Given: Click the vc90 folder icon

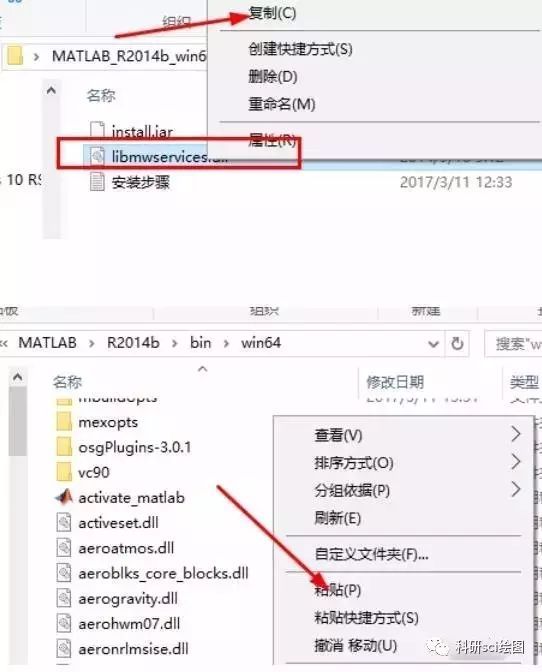Looking at the screenshot, I should tap(64, 472).
